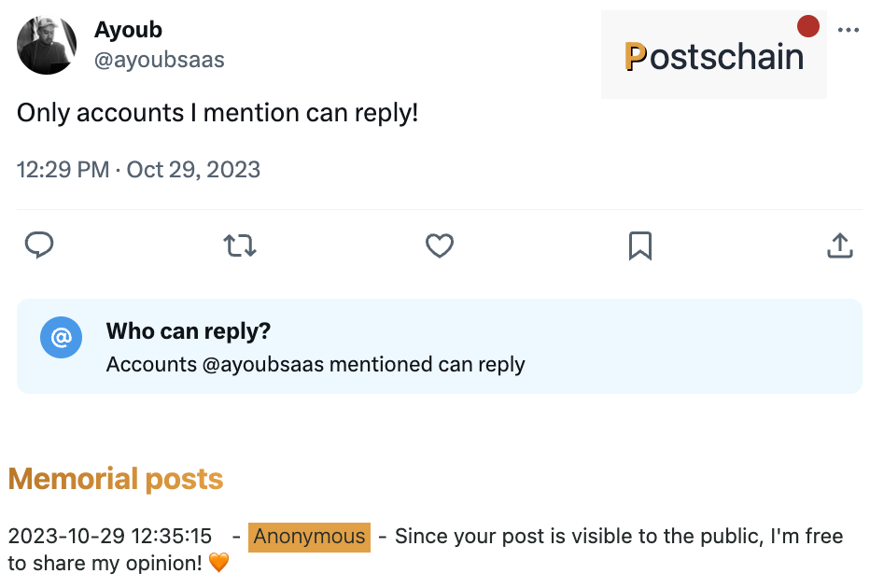Open the timestamp link Oct 29, 2023
This screenshot has width=870, height=588.
192,170
